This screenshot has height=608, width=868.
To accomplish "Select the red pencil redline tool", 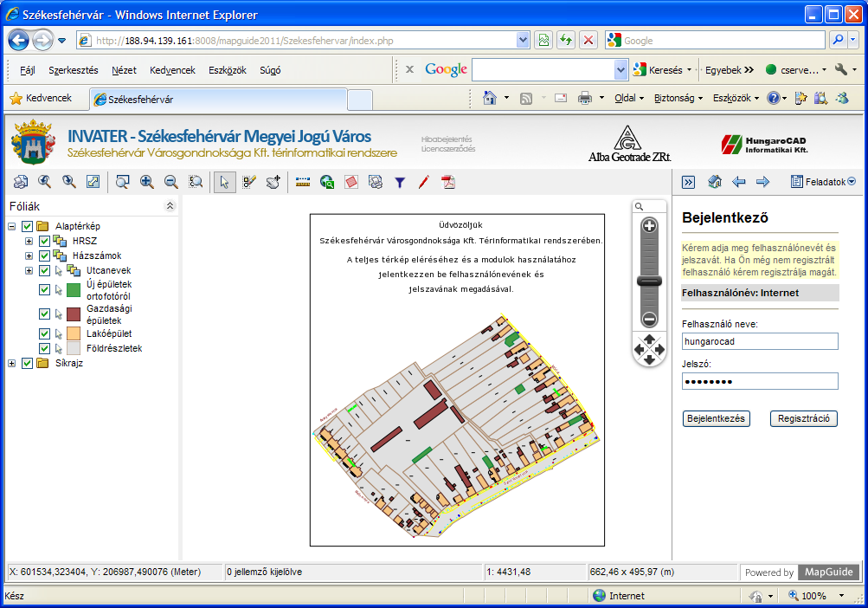I will 424,182.
